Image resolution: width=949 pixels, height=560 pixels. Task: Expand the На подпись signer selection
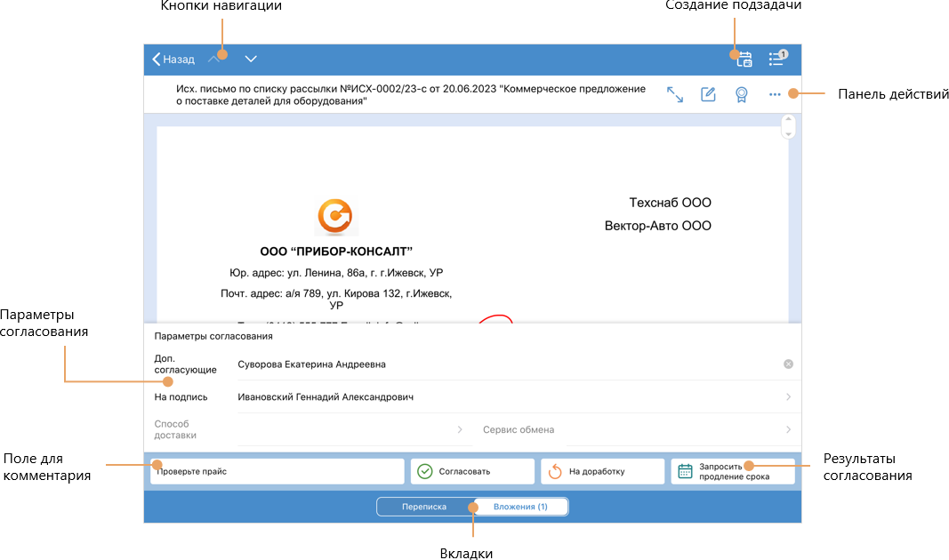click(x=788, y=397)
